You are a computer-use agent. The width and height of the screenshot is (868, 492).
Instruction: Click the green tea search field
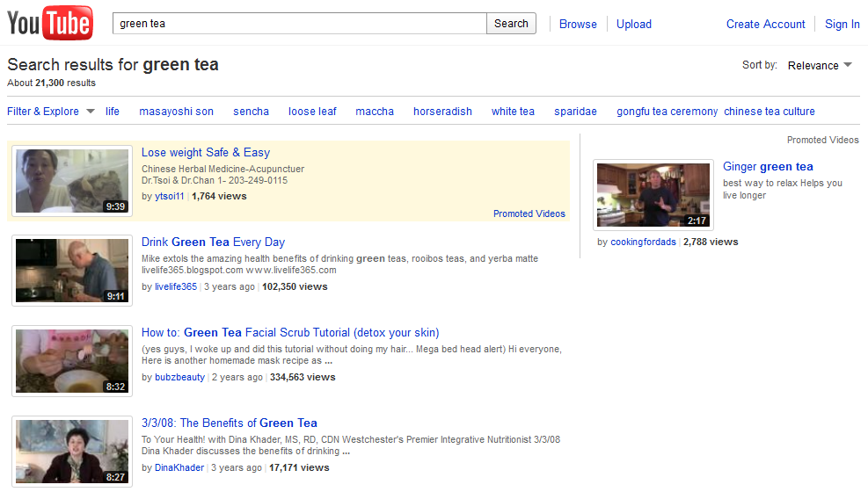[x=300, y=23]
